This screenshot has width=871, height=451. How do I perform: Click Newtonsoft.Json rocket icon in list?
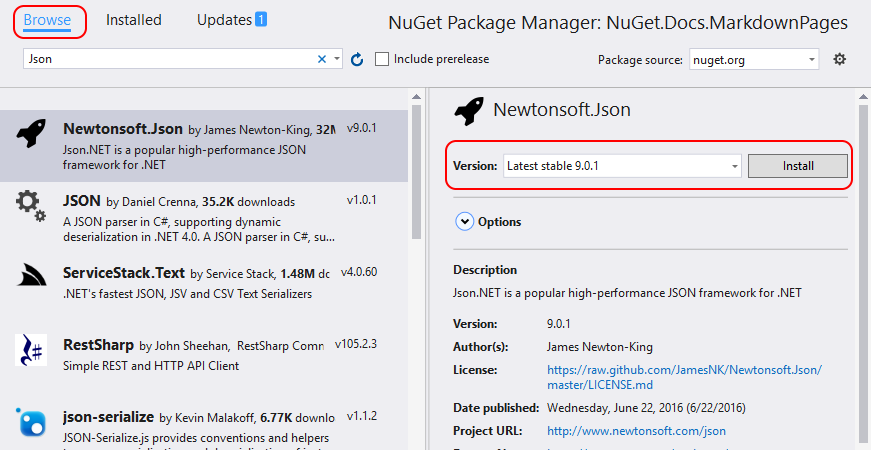(32, 132)
